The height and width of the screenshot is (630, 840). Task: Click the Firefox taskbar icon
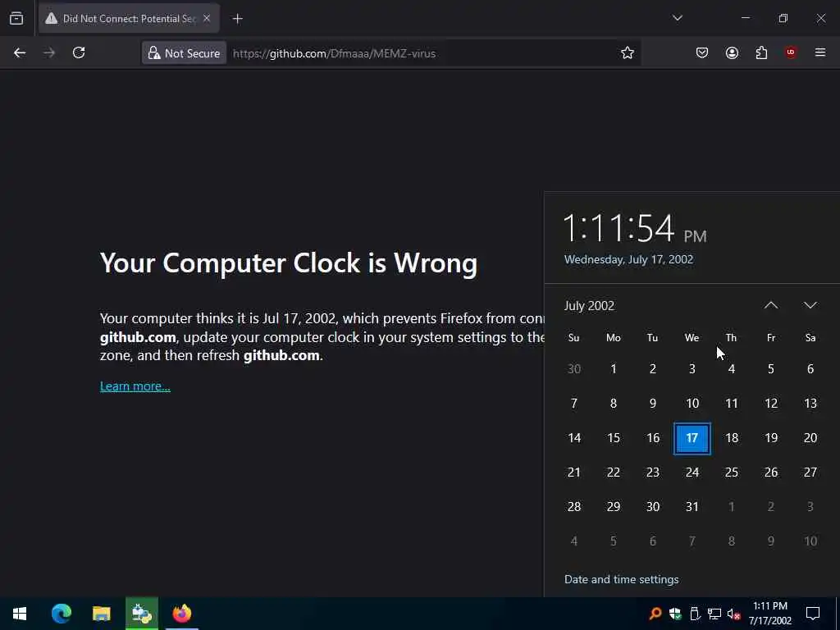tap(182, 614)
